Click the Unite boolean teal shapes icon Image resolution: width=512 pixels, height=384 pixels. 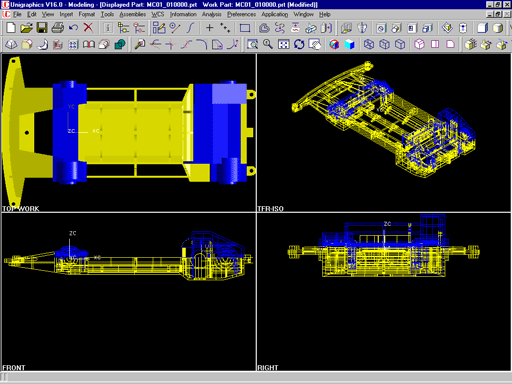pyautogui.click(x=120, y=44)
